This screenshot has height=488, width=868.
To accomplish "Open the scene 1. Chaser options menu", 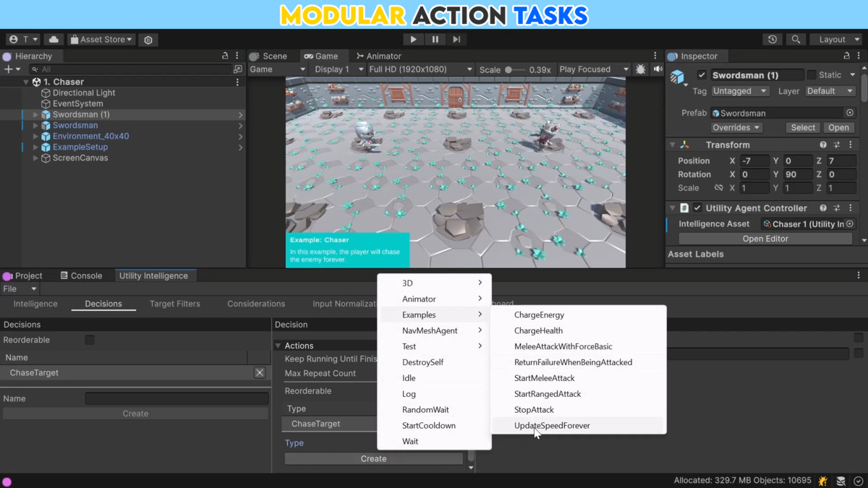I will (x=237, y=82).
